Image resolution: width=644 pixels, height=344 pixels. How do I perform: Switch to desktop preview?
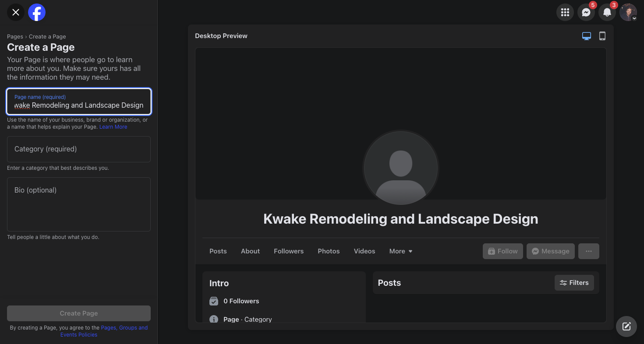coord(587,36)
